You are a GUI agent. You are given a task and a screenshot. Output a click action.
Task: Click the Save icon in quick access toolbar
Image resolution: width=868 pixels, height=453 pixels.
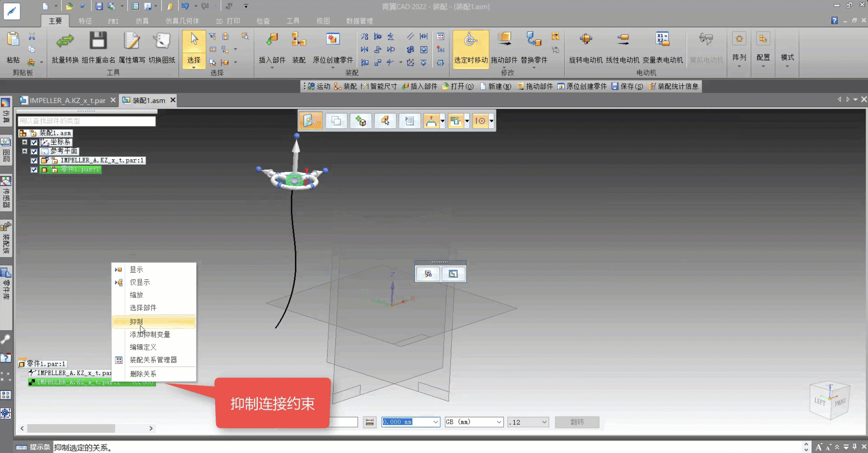coord(99,6)
